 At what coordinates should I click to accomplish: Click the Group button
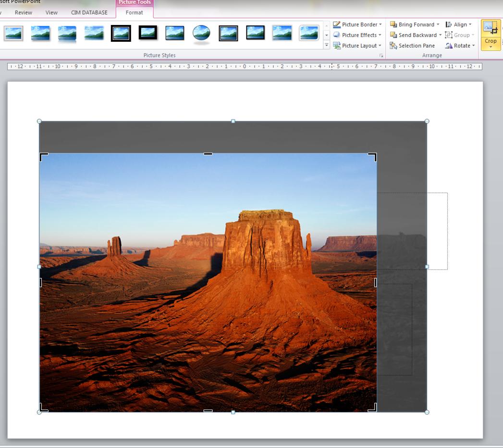(459, 35)
